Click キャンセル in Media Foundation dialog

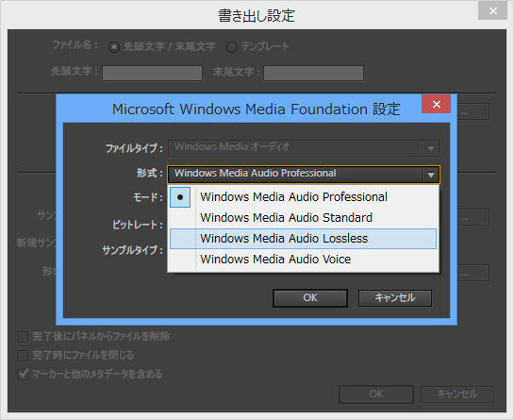pos(395,298)
